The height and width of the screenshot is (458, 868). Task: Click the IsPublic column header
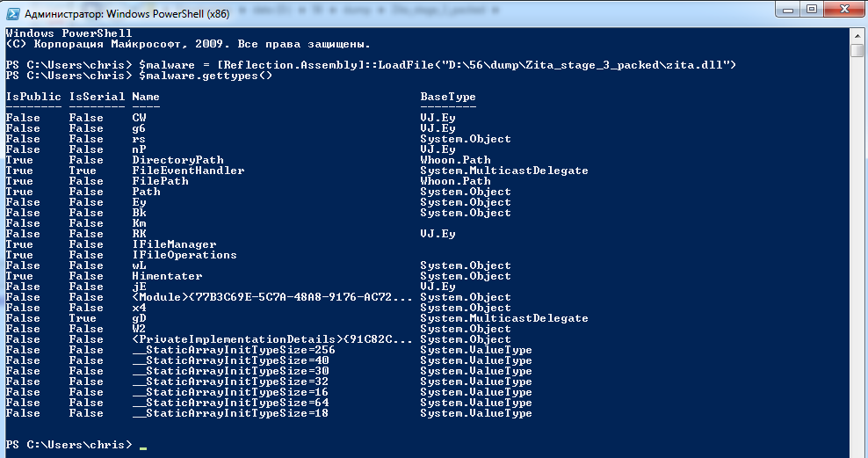point(33,97)
